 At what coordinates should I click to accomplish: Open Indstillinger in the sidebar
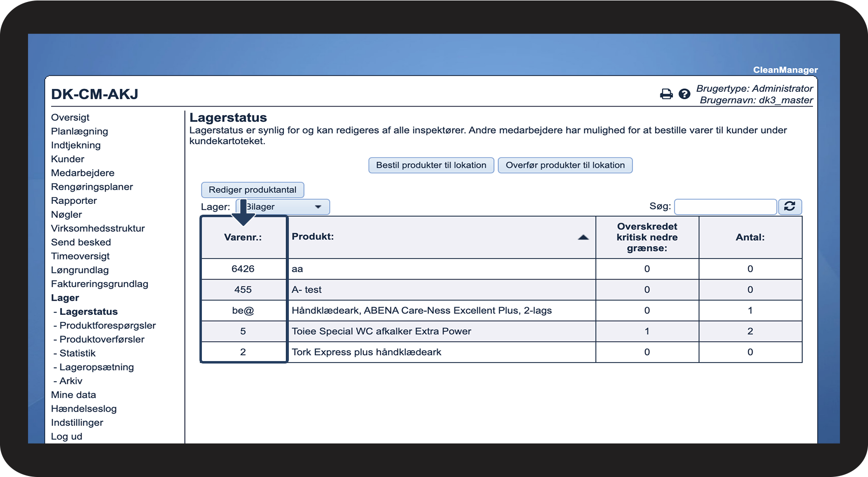coord(77,422)
